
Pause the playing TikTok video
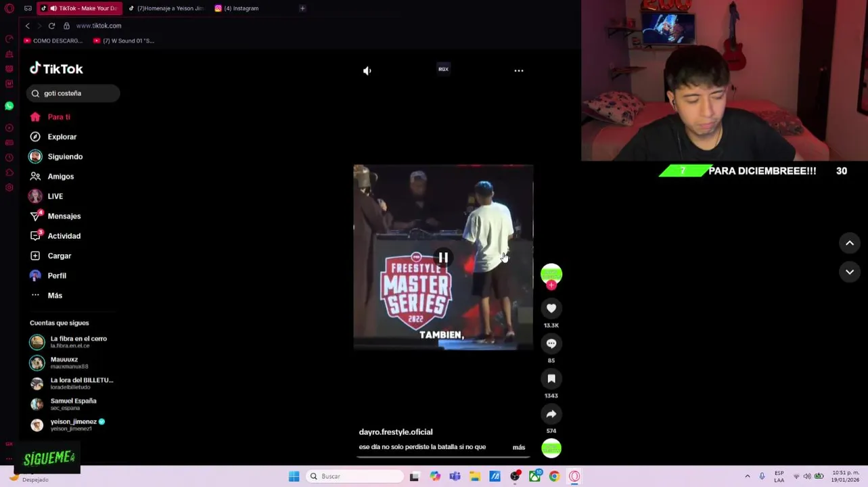tap(443, 258)
